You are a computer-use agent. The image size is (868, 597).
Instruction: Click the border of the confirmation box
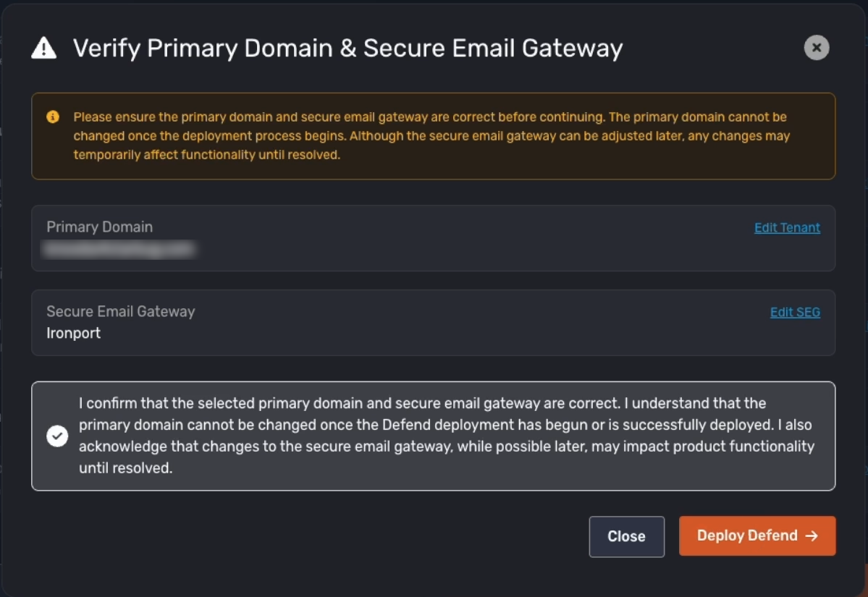[x=433, y=382]
